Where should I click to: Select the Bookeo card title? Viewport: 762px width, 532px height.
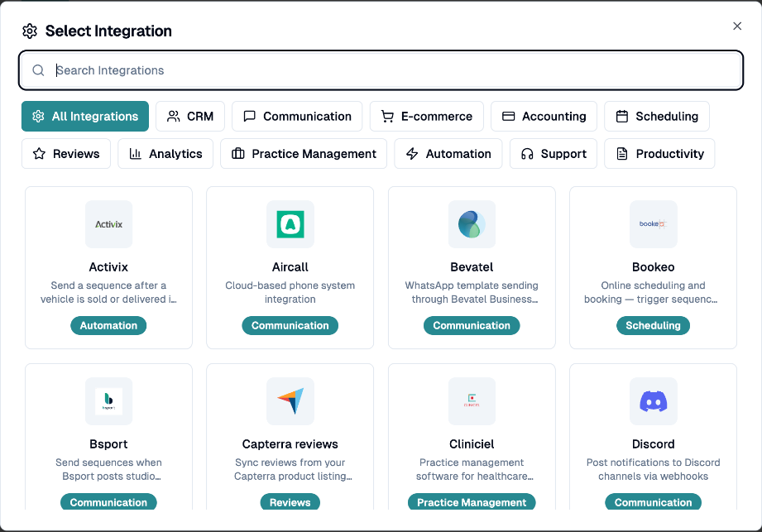[x=653, y=267]
